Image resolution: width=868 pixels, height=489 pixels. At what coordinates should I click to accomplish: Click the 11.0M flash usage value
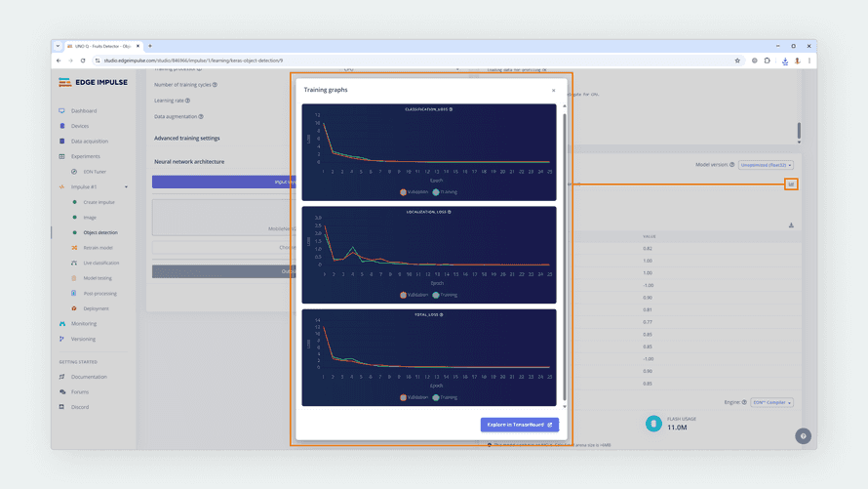[677, 428]
